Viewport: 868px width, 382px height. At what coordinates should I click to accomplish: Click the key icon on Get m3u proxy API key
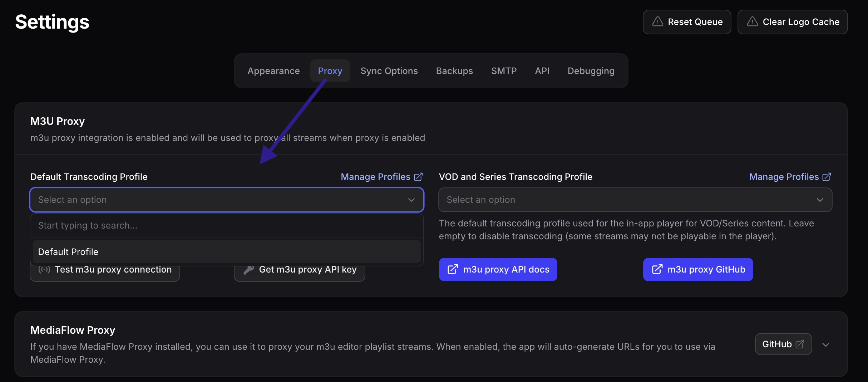pos(247,270)
